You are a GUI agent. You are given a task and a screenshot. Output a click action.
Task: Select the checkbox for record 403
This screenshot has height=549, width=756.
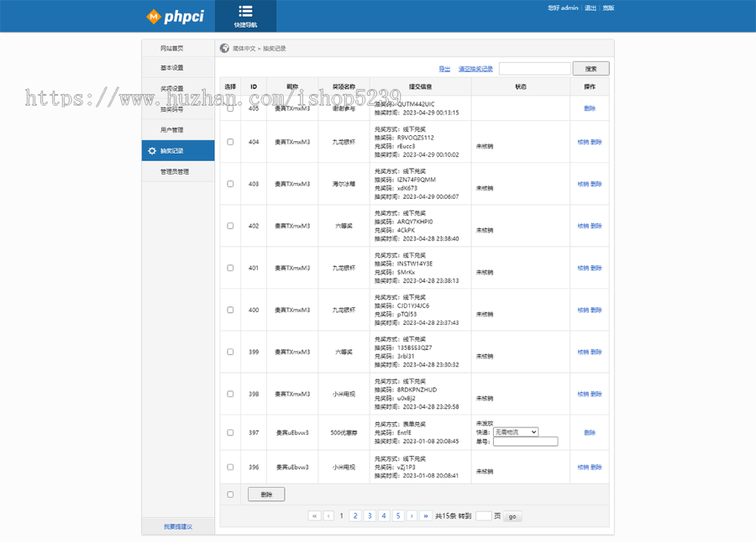(230, 184)
